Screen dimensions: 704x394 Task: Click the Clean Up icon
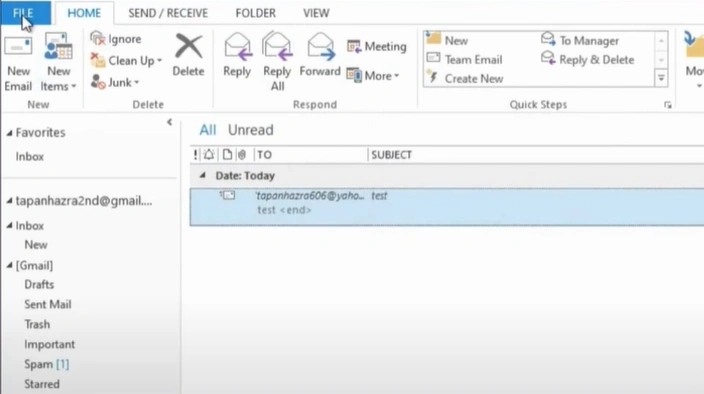click(x=97, y=60)
